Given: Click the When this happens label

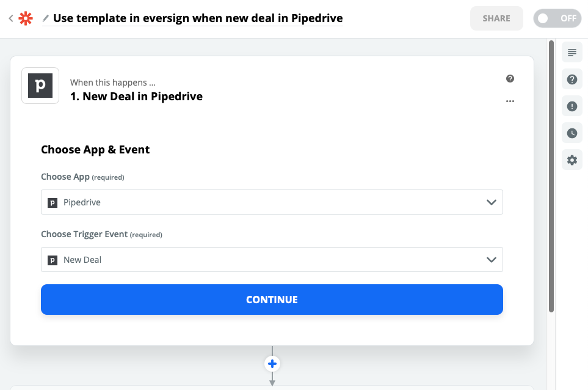Looking at the screenshot, I should point(113,83).
